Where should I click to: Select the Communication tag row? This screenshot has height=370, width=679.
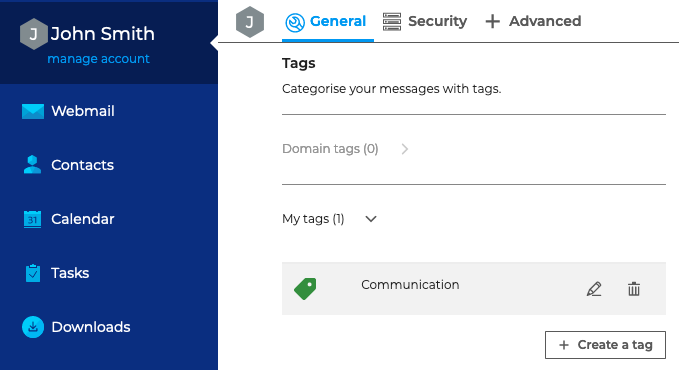click(x=474, y=289)
